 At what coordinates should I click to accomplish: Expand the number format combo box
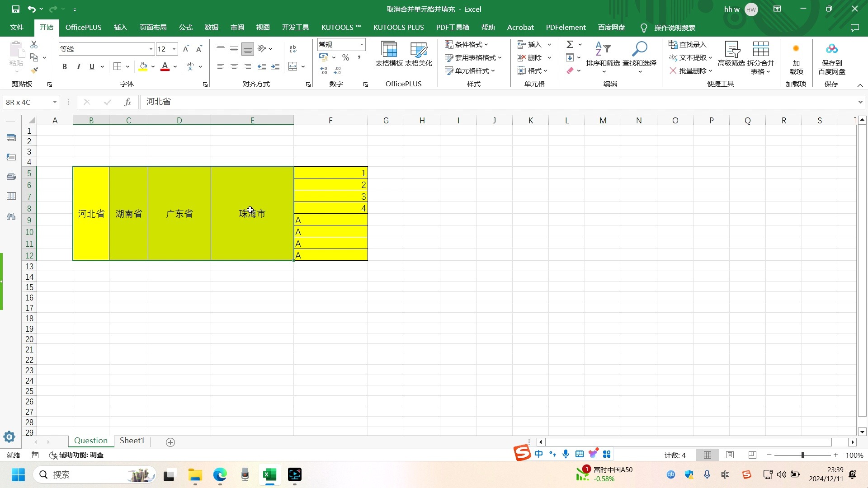(x=362, y=44)
